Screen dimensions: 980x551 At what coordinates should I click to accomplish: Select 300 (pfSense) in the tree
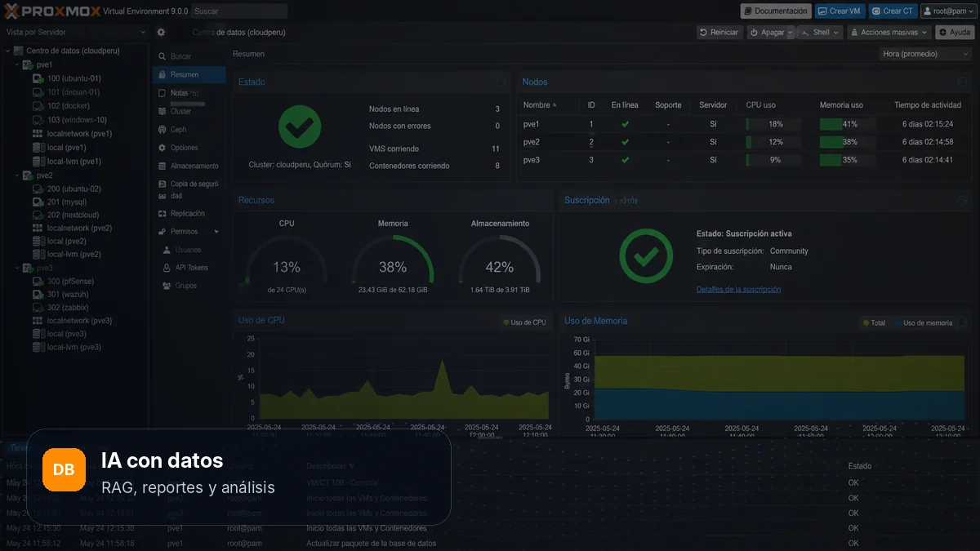pyautogui.click(x=72, y=282)
